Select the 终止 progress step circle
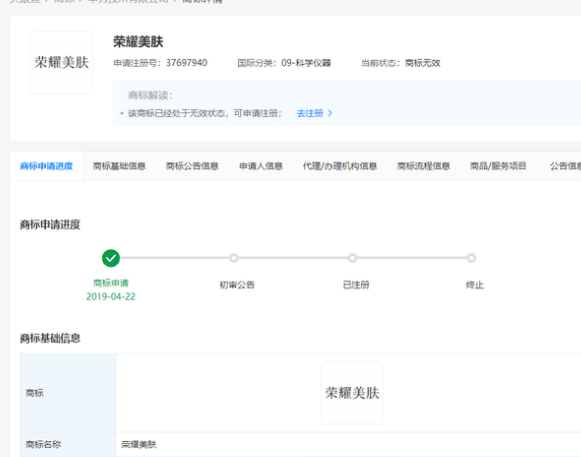The image size is (581, 457). (x=471, y=258)
